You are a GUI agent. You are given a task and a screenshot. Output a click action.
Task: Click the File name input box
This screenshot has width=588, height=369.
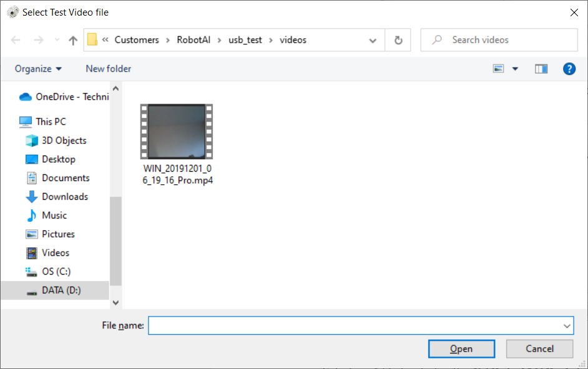355,325
